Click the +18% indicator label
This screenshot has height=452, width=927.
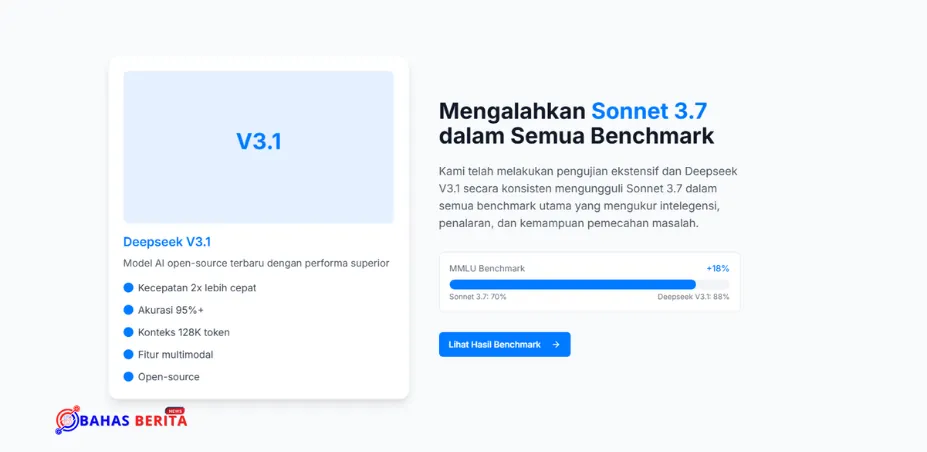coord(718,268)
